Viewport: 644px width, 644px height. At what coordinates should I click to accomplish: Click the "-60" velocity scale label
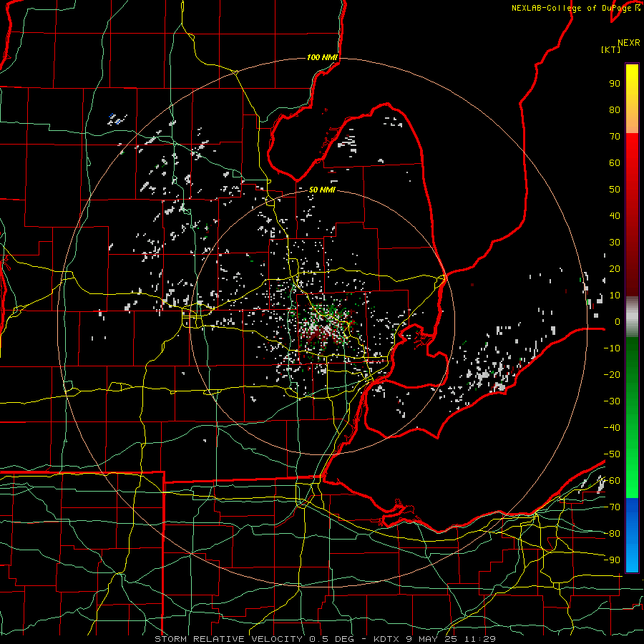[x=612, y=481]
